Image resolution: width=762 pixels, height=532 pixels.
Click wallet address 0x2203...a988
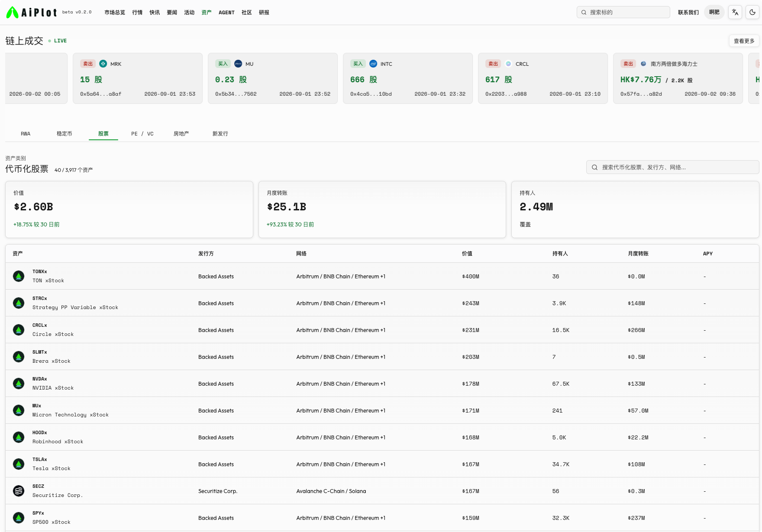pos(506,94)
